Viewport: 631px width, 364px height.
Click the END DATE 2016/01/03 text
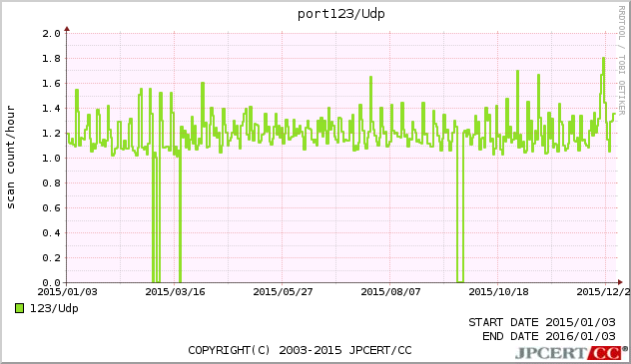(549, 336)
